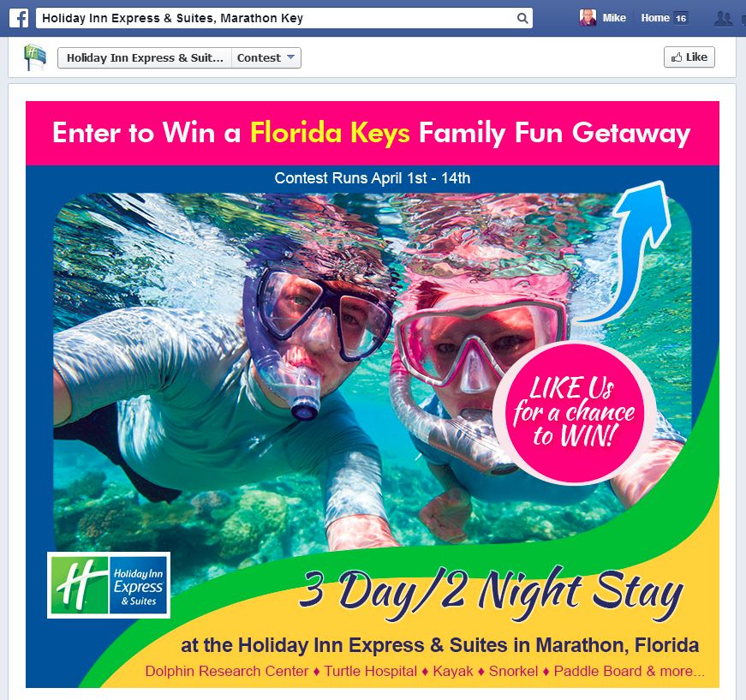Screen dimensions: 746x700
Task: Click the pink LIKE Us circle
Action: pos(574,412)
